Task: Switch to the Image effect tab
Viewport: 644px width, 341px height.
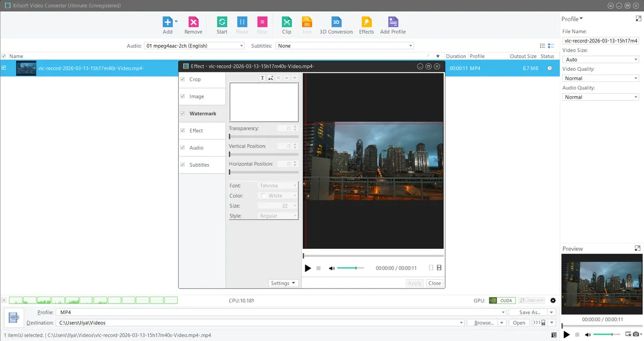Action: [x=196, y=97]
